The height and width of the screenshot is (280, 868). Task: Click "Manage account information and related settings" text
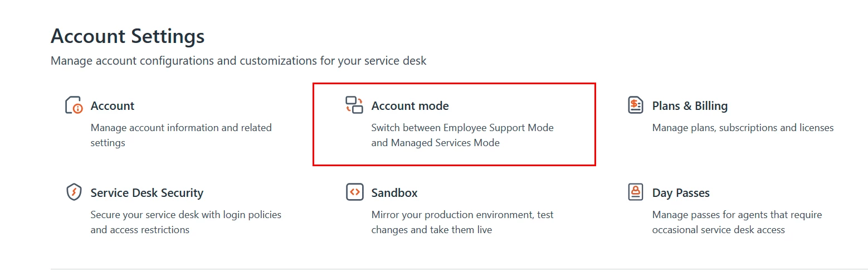(x=181, y=135)
